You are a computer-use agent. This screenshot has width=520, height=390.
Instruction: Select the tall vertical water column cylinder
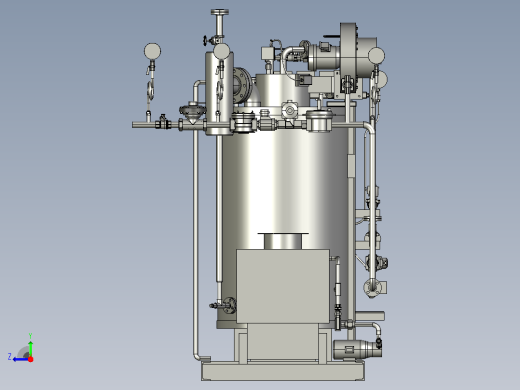219,93
